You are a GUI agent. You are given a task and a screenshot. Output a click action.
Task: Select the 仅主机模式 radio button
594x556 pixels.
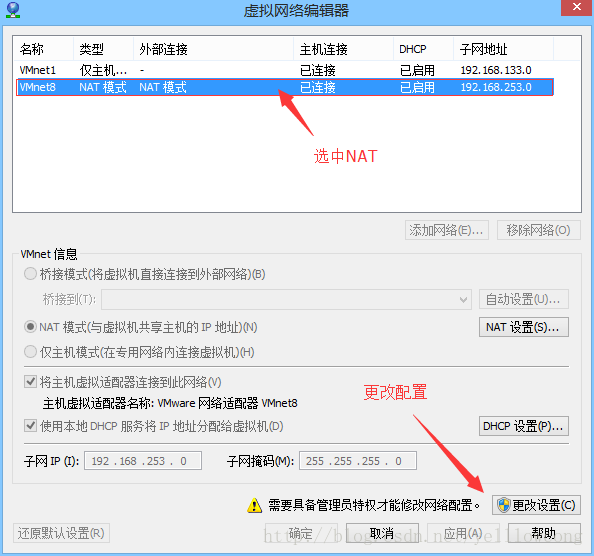tap(30, 352)
